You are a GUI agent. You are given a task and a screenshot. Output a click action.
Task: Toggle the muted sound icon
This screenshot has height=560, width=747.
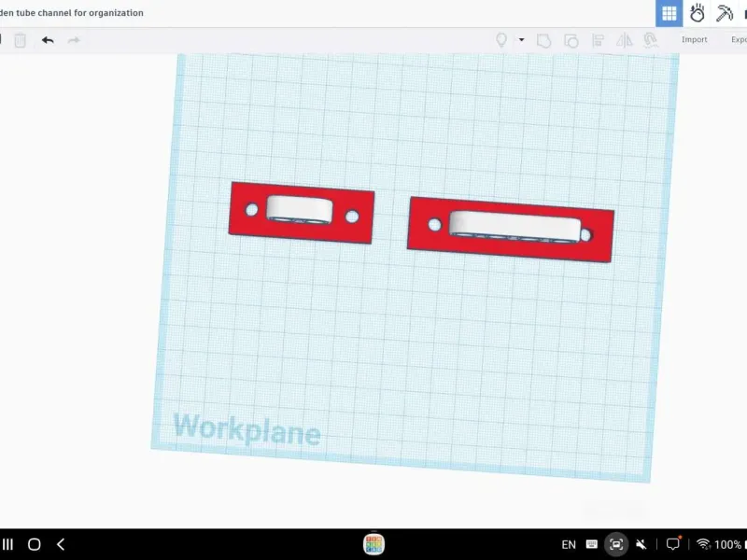(x=641, y=544)
